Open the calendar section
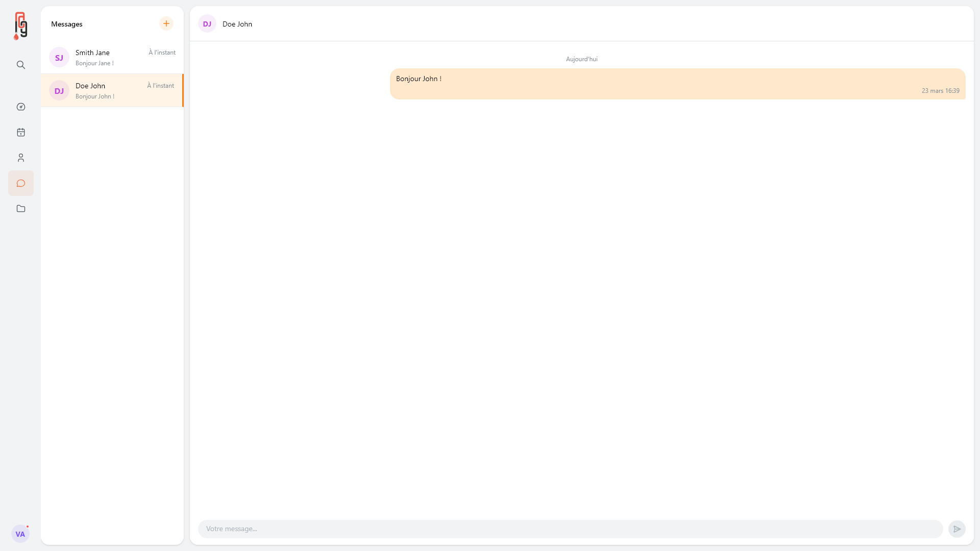The image size is (980, 551). click(20, 132)
